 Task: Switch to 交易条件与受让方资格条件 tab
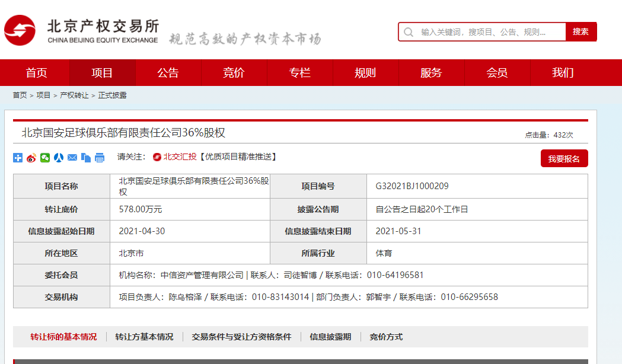241,337
